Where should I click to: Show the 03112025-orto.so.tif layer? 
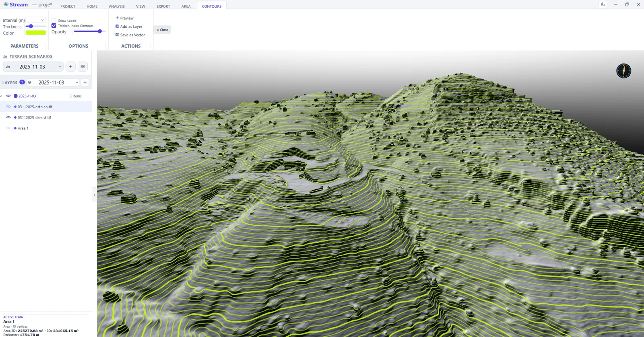(x=8, y=107)
